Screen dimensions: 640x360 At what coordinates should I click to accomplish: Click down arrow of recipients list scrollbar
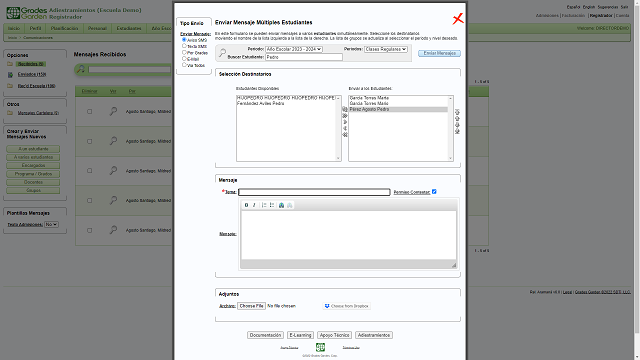tap(450, 158)
